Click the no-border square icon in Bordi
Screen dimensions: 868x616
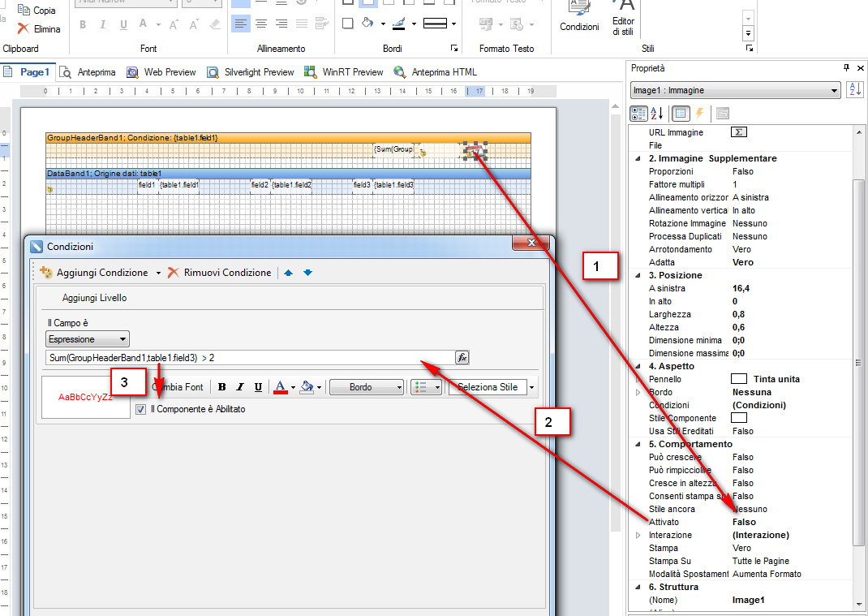[x=348, y=24]
